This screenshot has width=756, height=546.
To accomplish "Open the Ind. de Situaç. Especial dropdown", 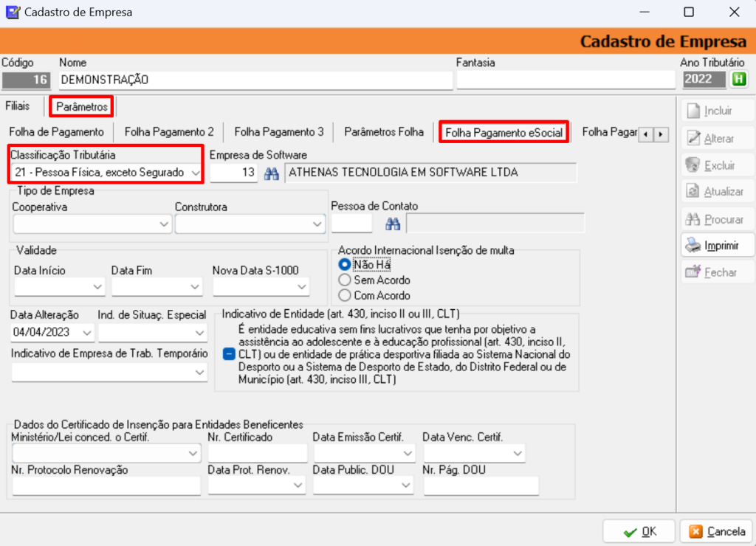I will pos(199,333).
